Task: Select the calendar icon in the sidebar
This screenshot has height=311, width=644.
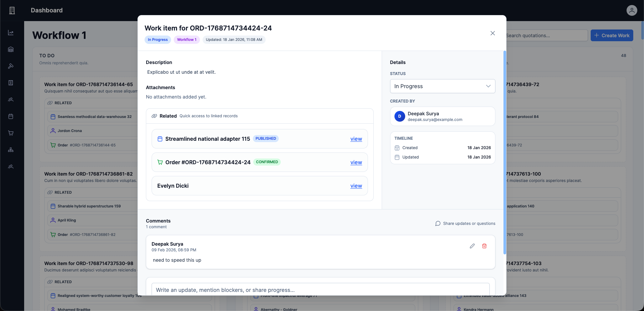Action: click(11, 116)
